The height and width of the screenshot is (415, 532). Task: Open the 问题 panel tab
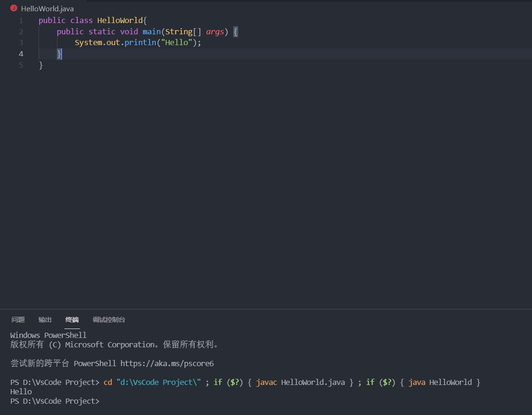tap(18, 320)
